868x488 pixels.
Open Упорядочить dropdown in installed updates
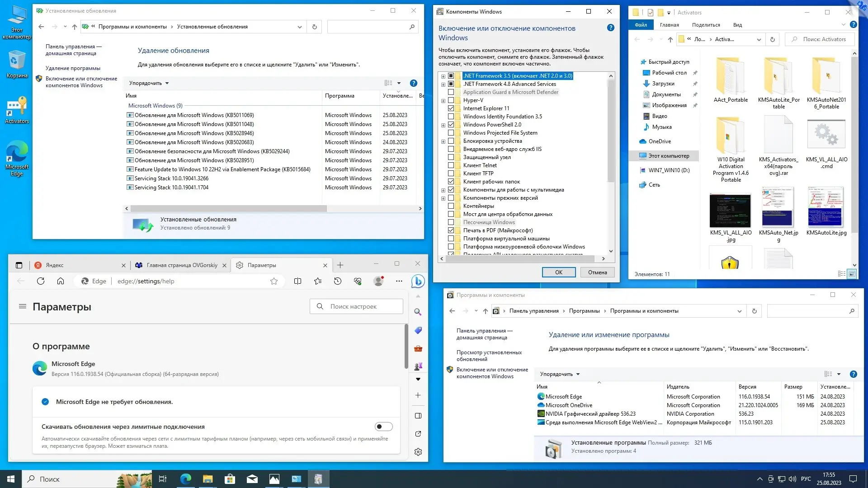(x=149, y=83)
